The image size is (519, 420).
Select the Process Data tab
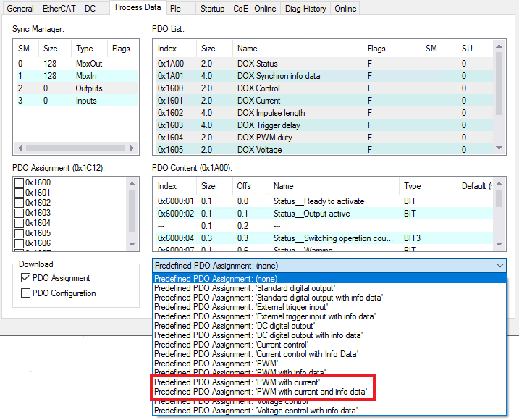point(138,8)
